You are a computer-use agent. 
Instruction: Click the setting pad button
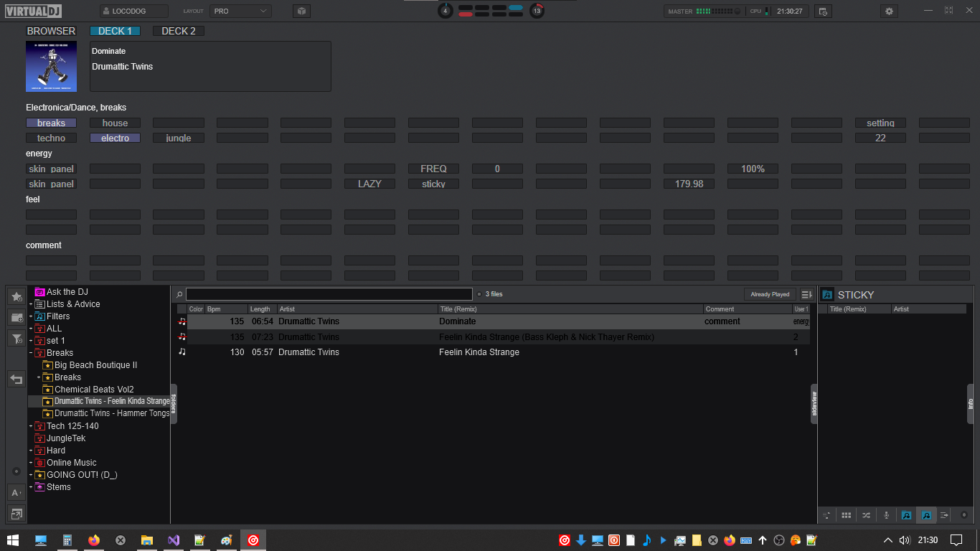coord(880,123)
